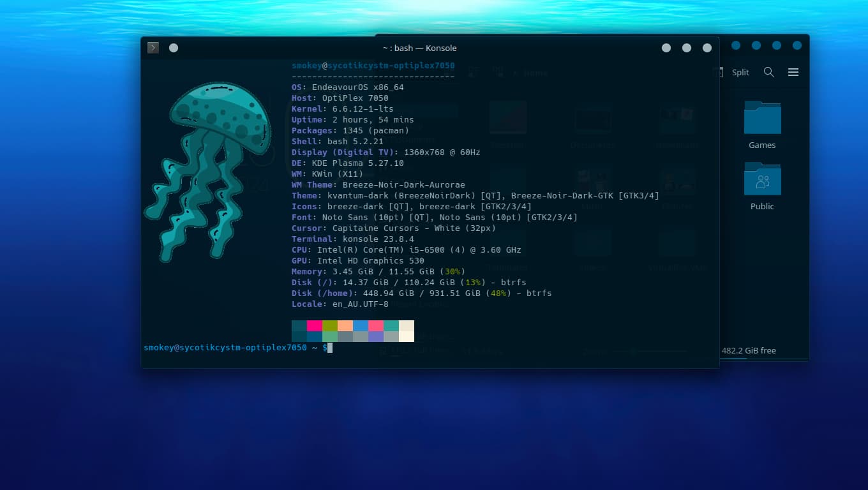Click the purple terminal color block
The width and height of the screenshot is (868, 490).
click(x=376, y=336)
